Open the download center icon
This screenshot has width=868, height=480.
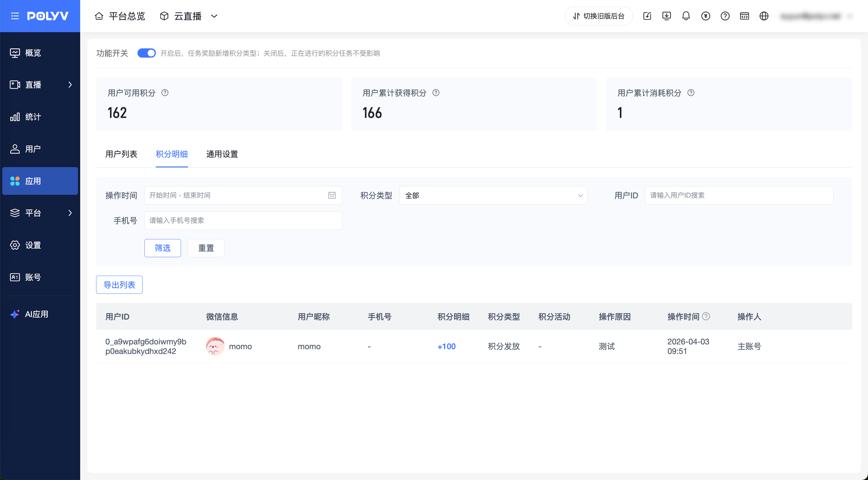coord(667,16)
